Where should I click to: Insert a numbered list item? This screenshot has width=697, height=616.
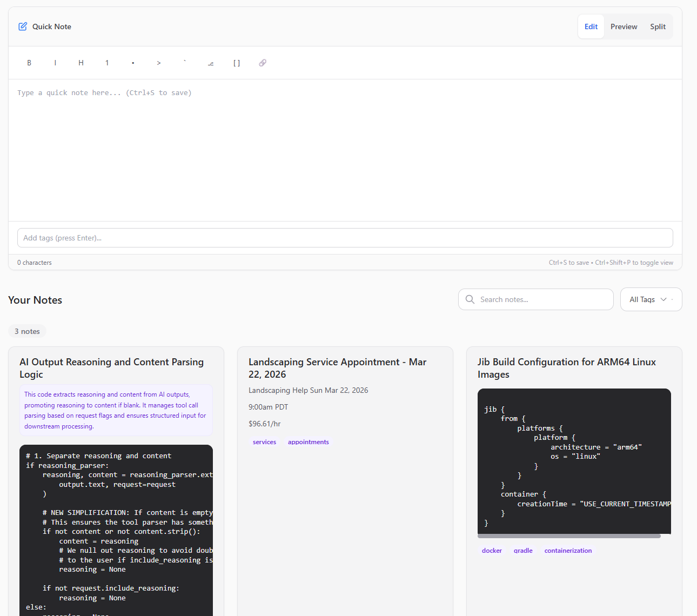click(x=107, y=63)
